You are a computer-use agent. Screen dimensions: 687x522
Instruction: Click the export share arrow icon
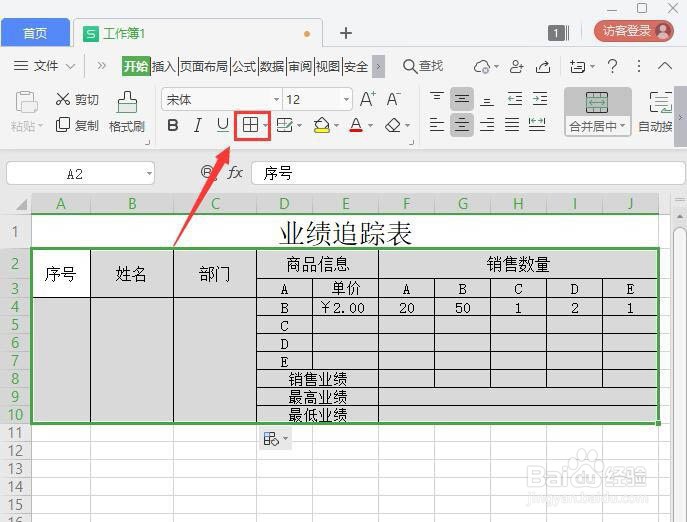pyautogui.click(x=543, y=67)
